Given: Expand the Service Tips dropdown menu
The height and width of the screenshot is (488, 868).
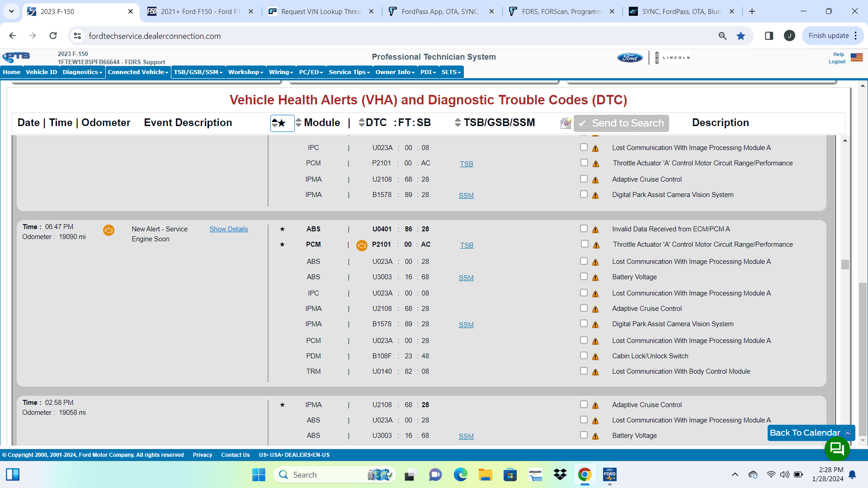Looking at the screenshot, I should (x=349, y=72).
